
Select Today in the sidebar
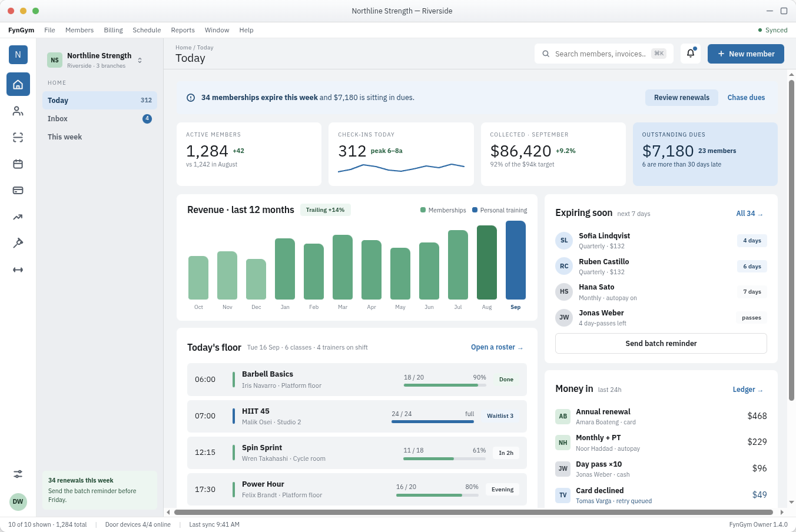(x=99, y=100)
